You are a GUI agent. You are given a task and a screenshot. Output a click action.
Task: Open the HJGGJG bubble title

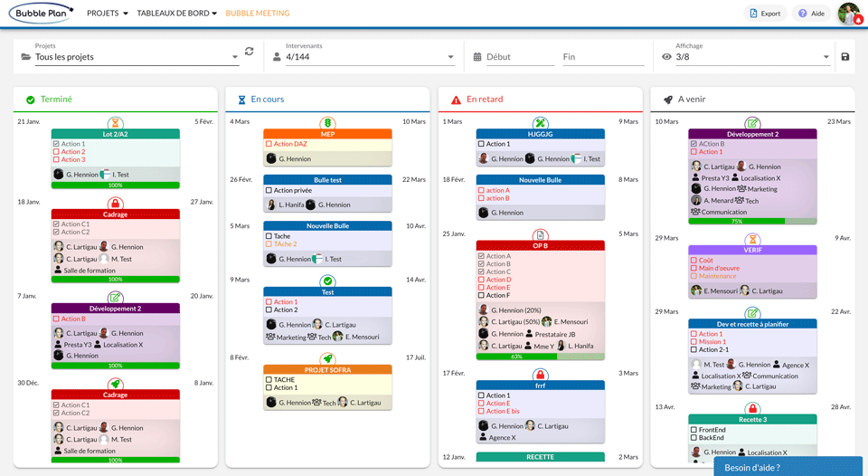(541, 134)
